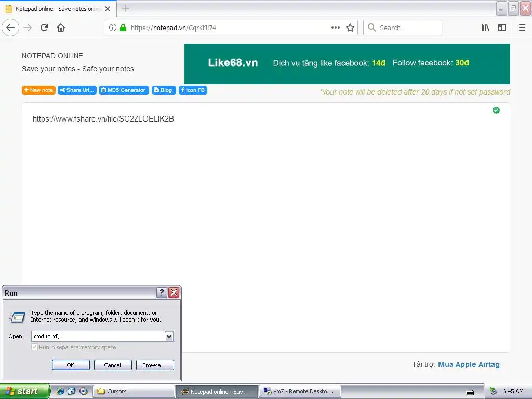Viewport: 532px width, 399px height.
Task: Minimize the Firefox window
Action: click(x=501, y=8)
